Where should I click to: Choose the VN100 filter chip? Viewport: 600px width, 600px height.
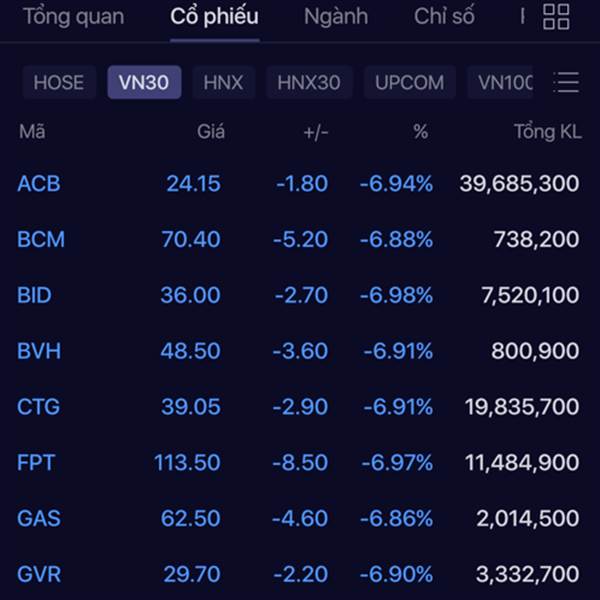point(501,82)
